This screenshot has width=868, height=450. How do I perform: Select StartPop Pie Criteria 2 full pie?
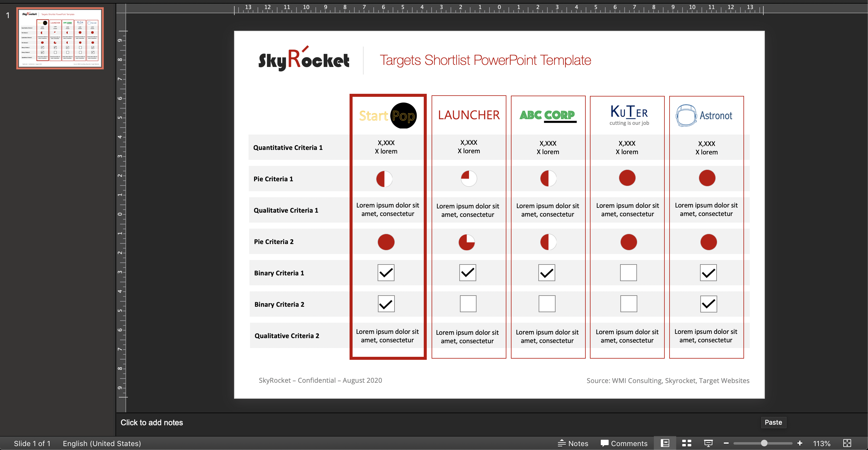pos(386,242)
